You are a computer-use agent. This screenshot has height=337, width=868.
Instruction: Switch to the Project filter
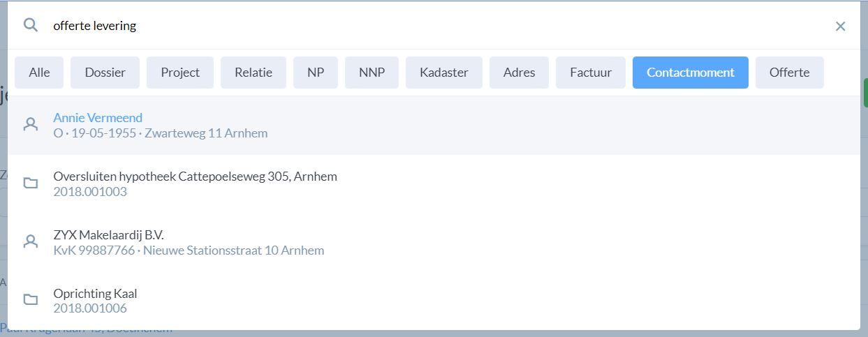point(180,73)
